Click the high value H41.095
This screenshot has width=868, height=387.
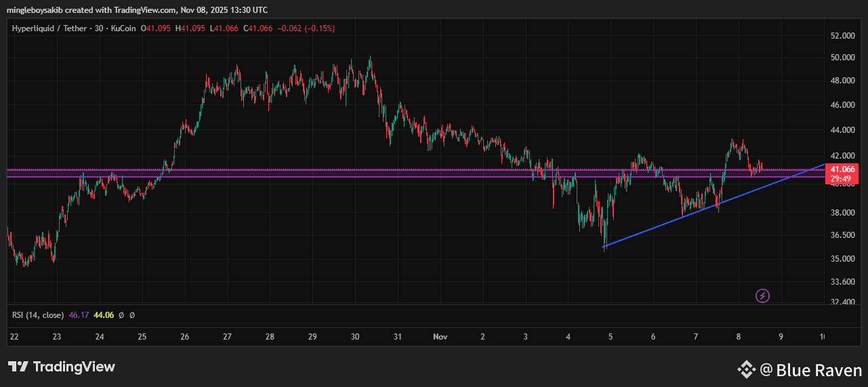(x=191, y=28)
